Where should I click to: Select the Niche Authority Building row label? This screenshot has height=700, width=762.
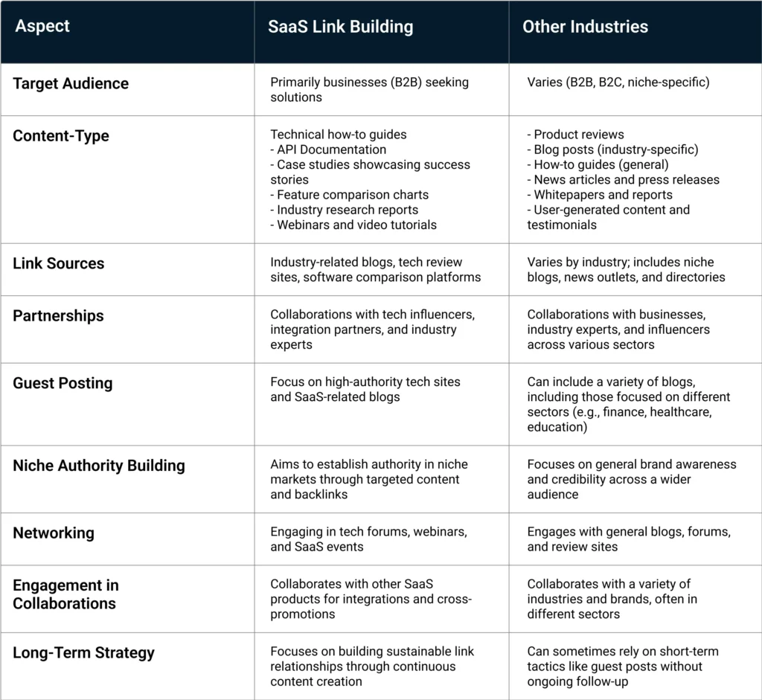click(x=98, y=466)
